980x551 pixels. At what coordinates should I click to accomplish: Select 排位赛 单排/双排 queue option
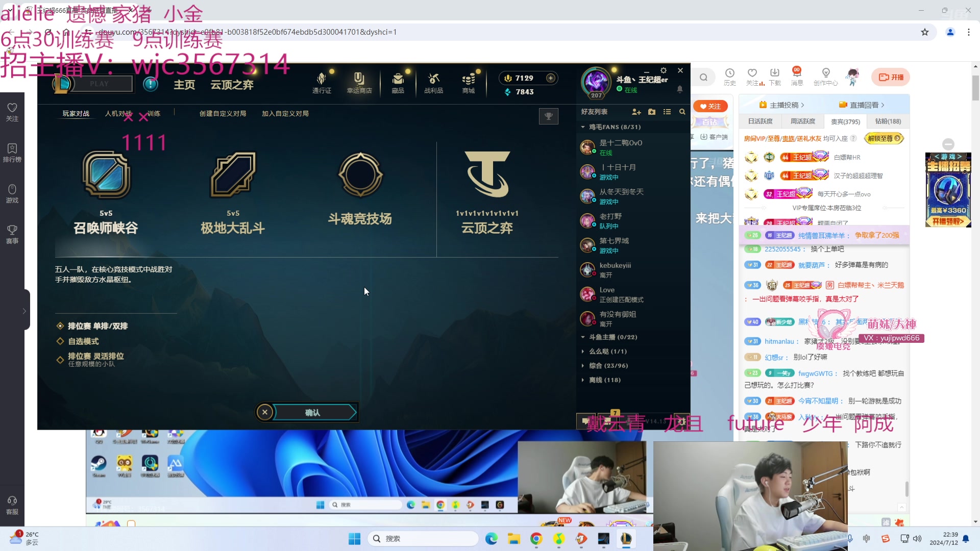93,326
